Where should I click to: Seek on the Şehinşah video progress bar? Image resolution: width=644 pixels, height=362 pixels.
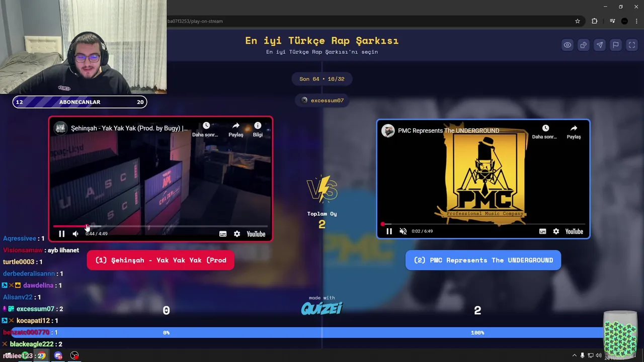[160, 226]
